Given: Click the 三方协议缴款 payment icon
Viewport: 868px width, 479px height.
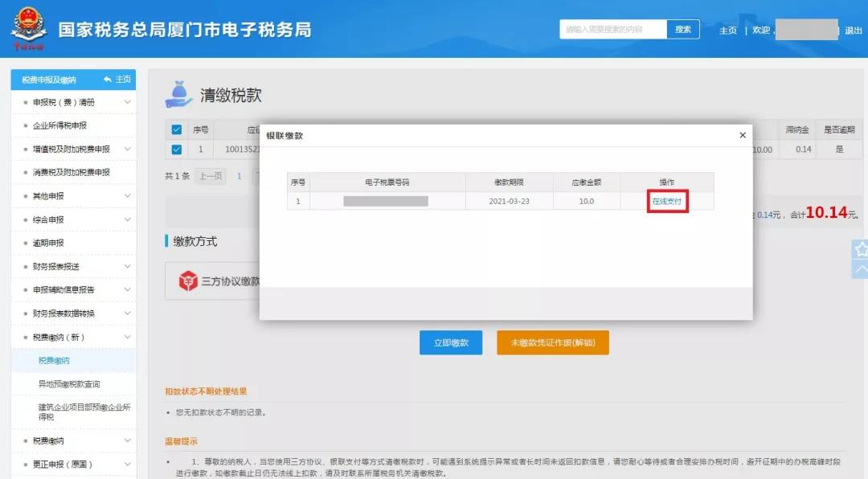Looking at the screenshot, I should point(188,280).
